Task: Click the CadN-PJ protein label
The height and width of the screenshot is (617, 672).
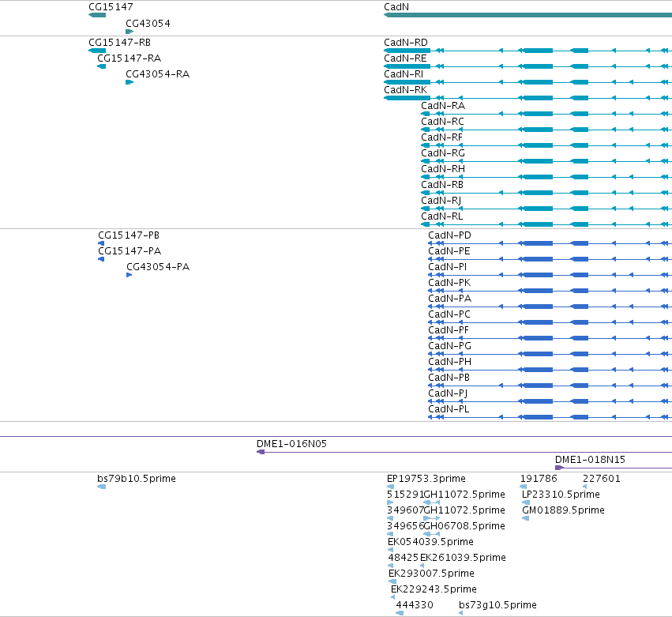Action: (448, 393)
